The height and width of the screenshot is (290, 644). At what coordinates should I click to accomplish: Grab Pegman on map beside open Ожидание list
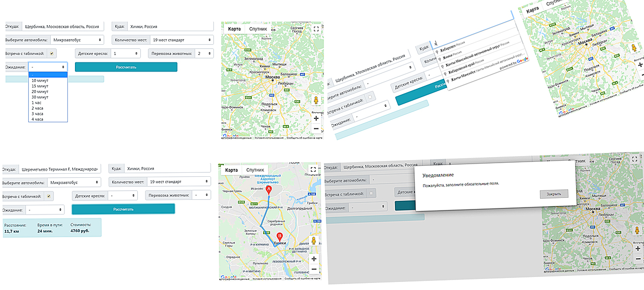point(316,100)
